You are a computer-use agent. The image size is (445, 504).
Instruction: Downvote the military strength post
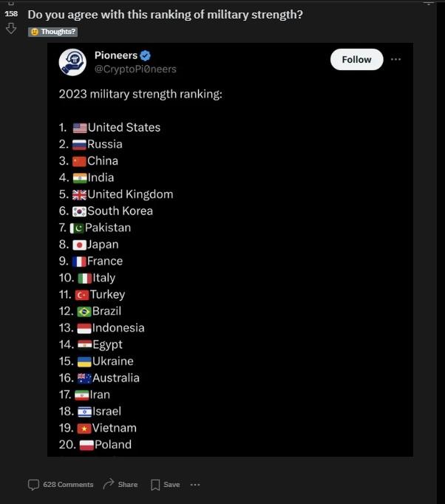click(11, 28)
